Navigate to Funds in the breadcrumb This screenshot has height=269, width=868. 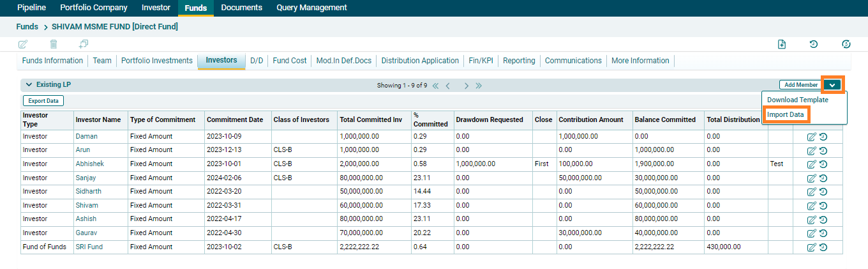tap(27, 27)
